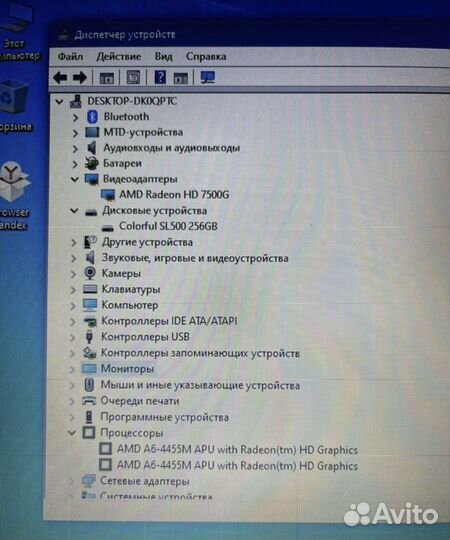The height and width of the screenshot is (540, 450).
Task: Click the scan for hardware changes monitor icon
Action: point(208,77)
